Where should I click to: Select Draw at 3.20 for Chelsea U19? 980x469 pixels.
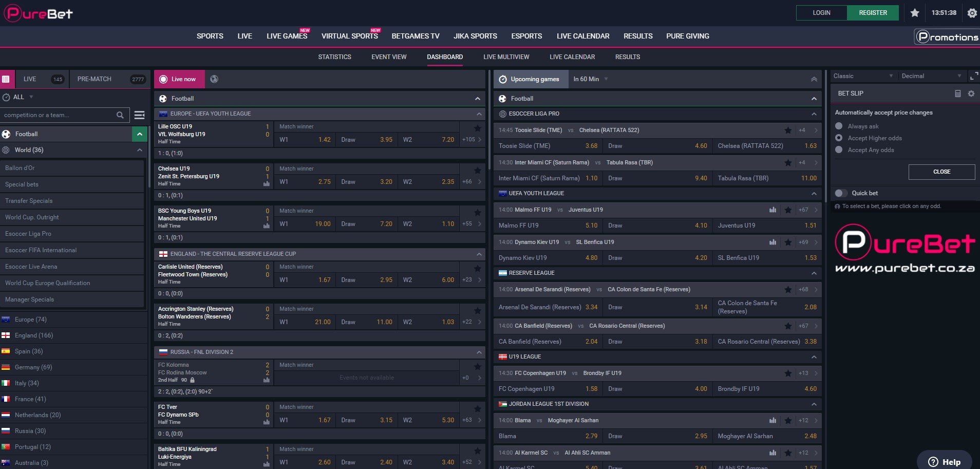(367, 182)
